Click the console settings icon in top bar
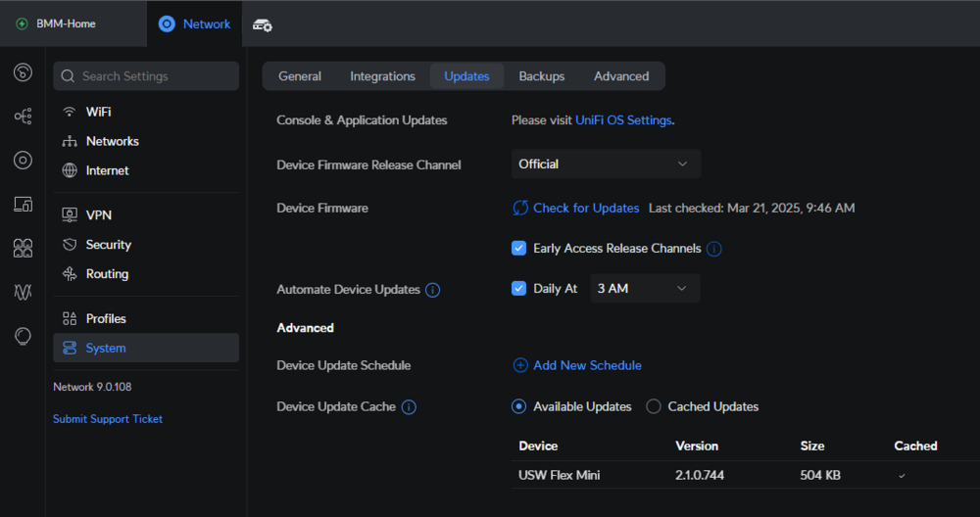The width and height of the screenshot is (980, 517). click(x=262, y=25)
